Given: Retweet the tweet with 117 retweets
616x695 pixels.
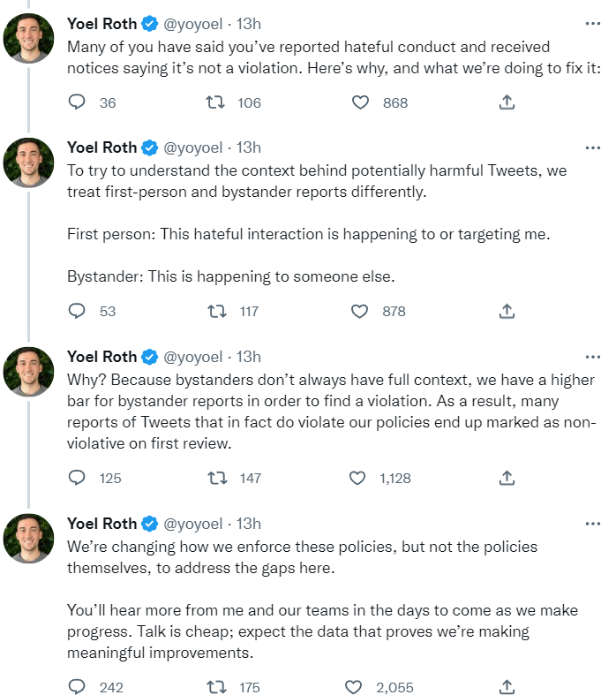Looking at the screenshot, I should pos(213,311).
